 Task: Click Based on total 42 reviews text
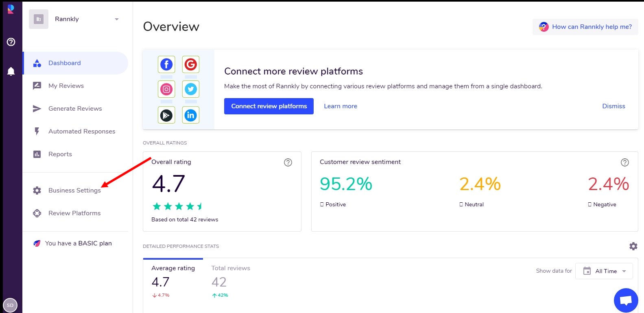point(185,219)
